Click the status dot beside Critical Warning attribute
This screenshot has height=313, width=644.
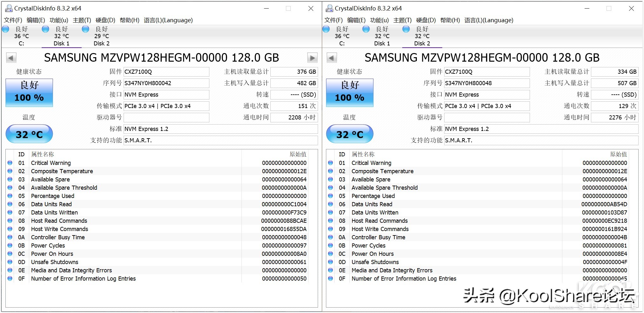[x=10, y=163]
